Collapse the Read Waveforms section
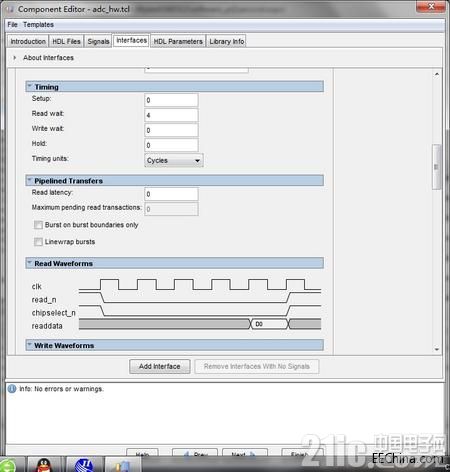450x472 pixels. pyautogui.click(x=30, y=263)
